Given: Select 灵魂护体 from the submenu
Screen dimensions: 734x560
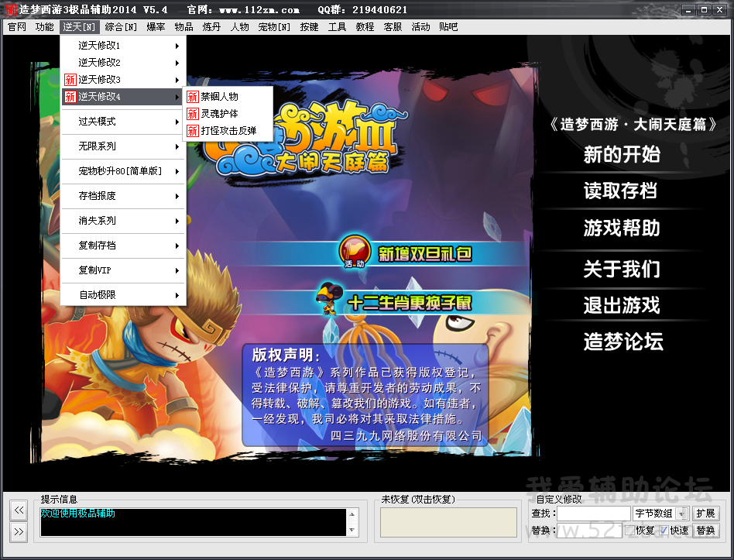Looking at the screenshot, I should [x=228, y=114].
